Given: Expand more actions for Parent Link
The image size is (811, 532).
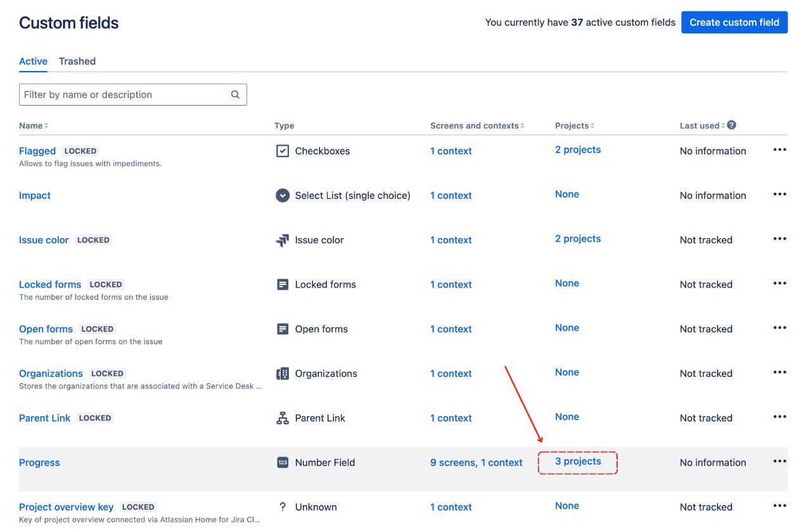Looking at the screenshot, I should pos(779,417).
